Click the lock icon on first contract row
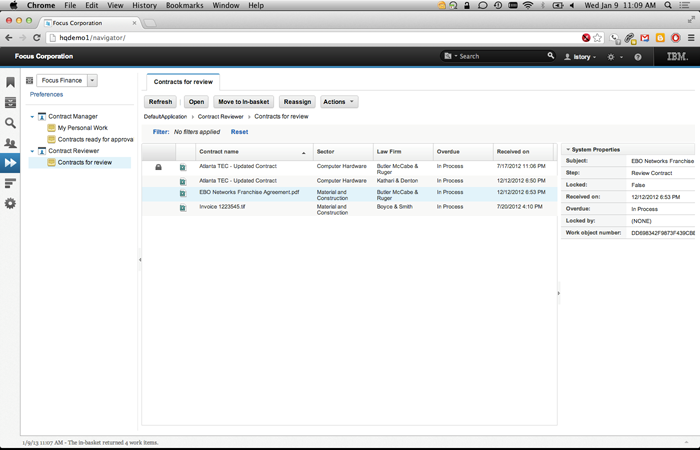Image resolution: width=700 pixels, height=450 pixels. point(158,167)
